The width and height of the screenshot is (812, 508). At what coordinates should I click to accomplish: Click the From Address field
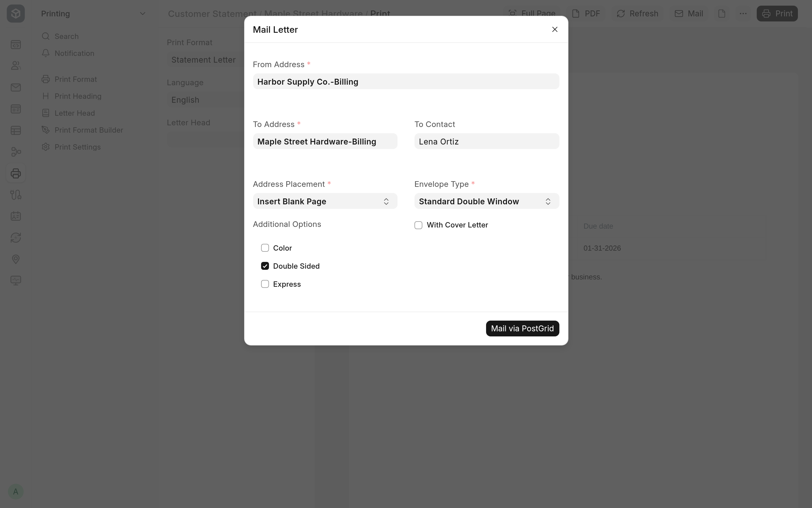click(x=406, y=82)
